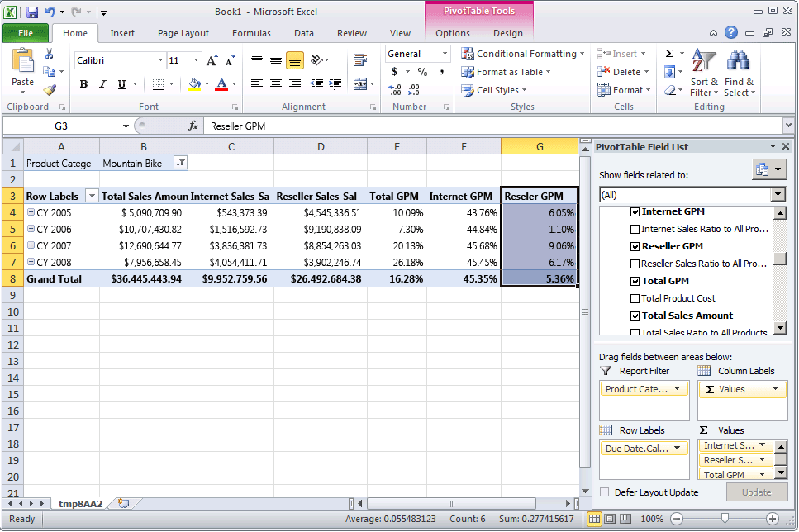Select the Format Painter brush icon

tap(50, 90)
